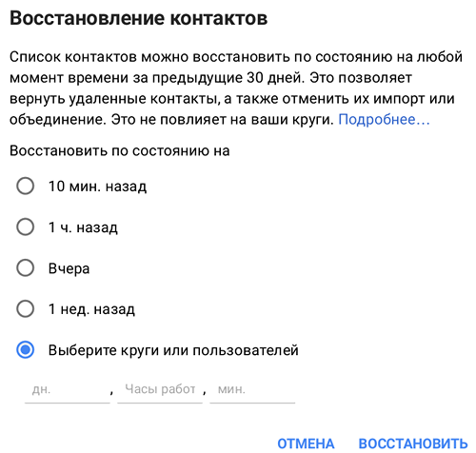Focus the "Часы работ" hours input field
This screenshot has width=476, height=453.
pyautogui.click(x=160, y=391)
